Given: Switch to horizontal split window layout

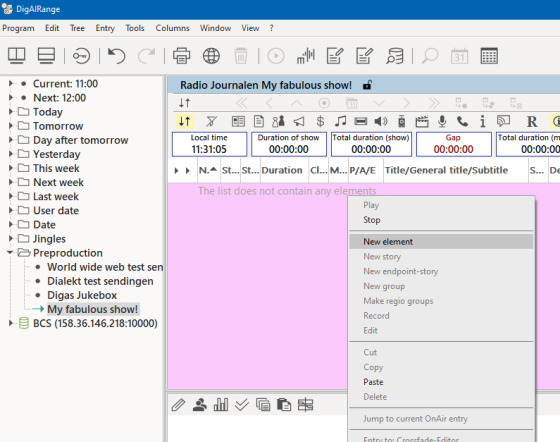Looking at the screenshot, I should coord(46,56).
